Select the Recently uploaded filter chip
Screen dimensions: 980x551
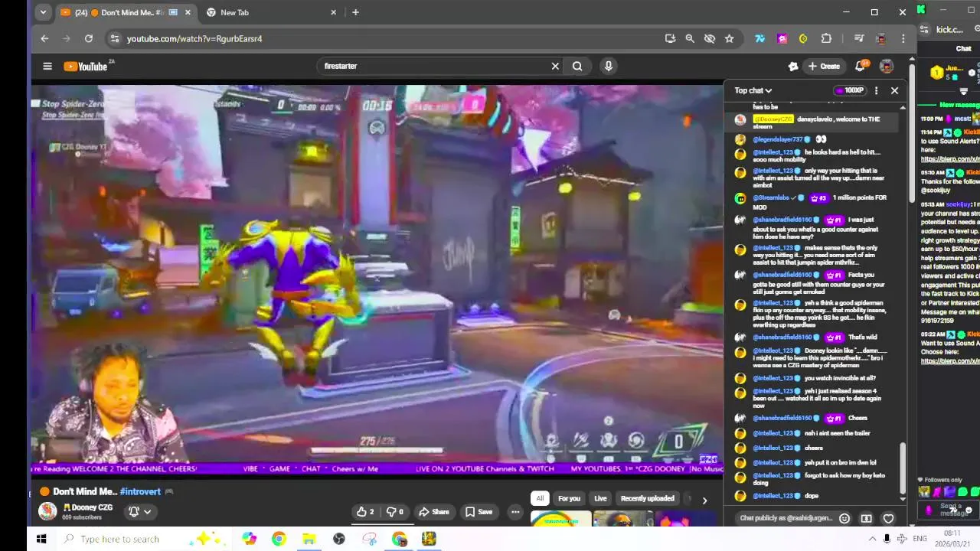point(647,498)
